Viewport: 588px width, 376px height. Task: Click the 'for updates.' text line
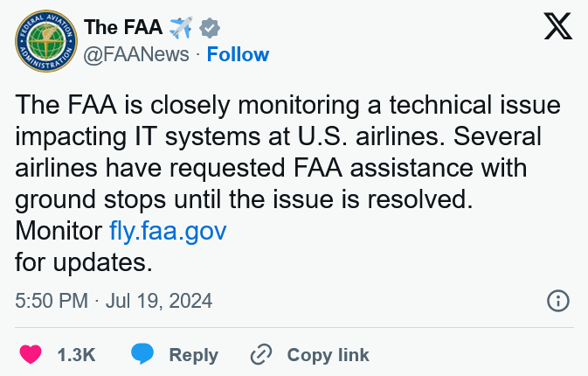(84, 262)
